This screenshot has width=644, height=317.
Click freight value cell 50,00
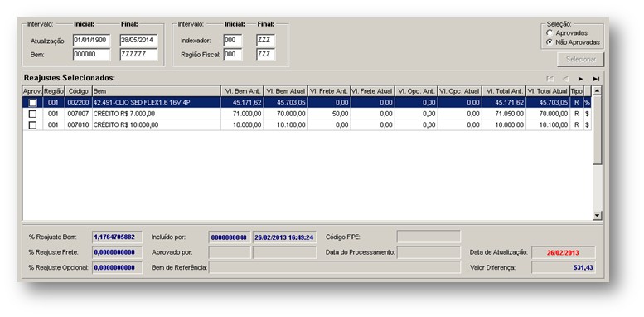point(329,114)
